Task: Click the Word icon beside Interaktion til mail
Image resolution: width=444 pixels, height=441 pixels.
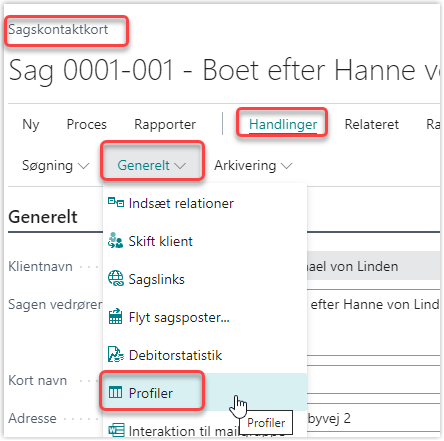Action: [x=116, y=430]
